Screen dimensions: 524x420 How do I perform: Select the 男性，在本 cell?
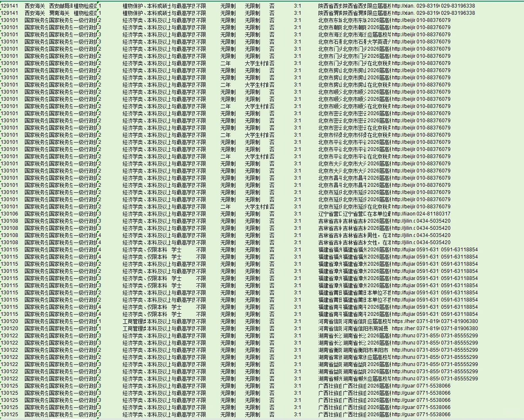point(379,235)
